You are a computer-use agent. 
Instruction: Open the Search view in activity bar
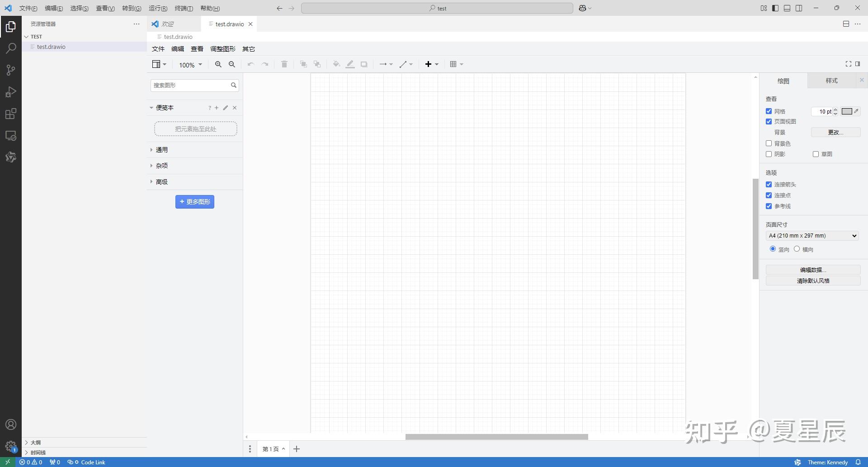tap(11, 48)
